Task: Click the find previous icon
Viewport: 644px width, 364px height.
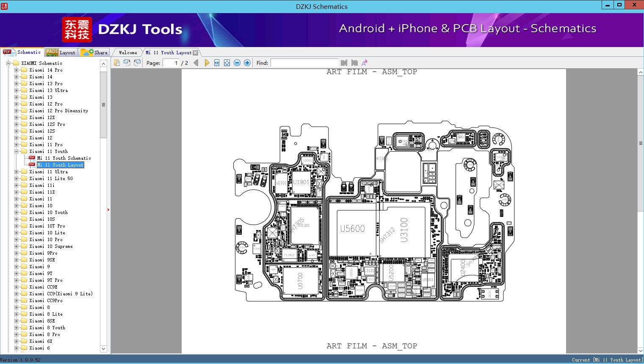Action: 344,63
